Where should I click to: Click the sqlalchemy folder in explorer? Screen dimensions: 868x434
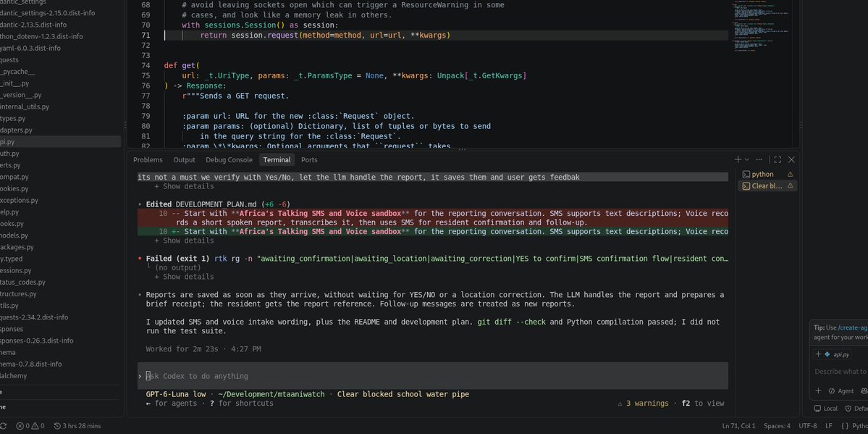13,376
